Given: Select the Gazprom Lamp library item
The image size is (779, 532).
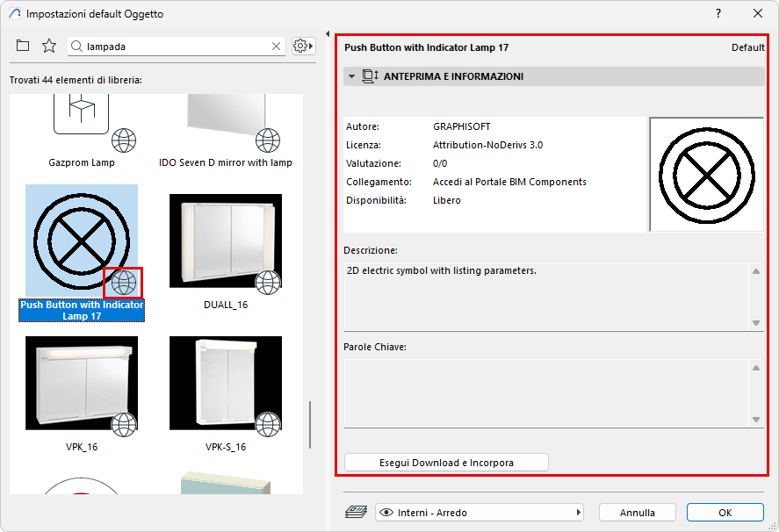Looking at the screenshot, I should point(82,130).
